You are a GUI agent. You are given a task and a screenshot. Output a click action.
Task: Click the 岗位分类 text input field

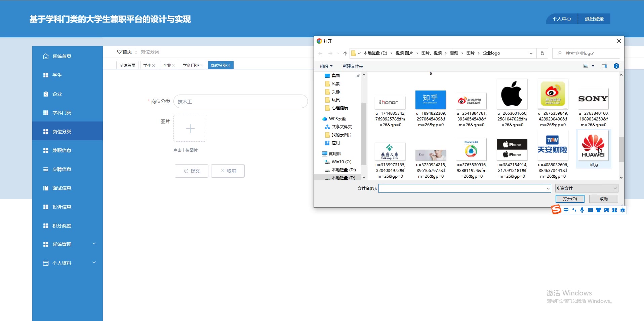pyautogui.click(x=241, y=101)
